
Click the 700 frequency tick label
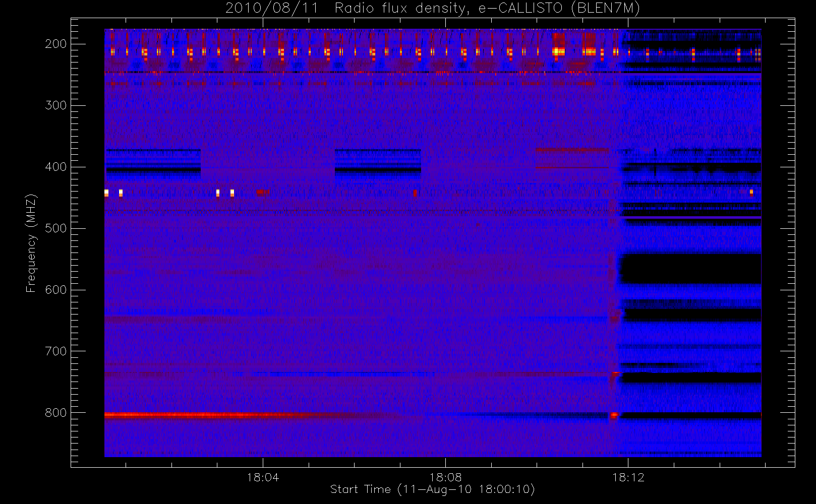pyautogui.click(x=55, y=351)
